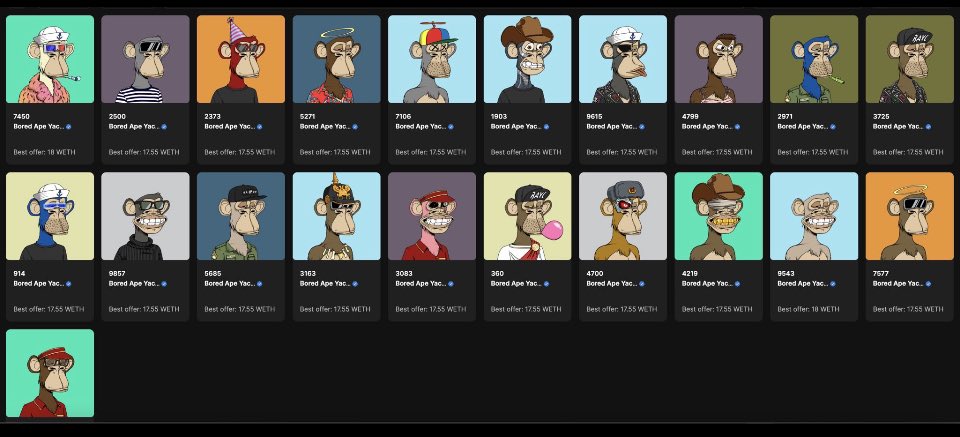The height and width of the screenshot is (437, 960).
Task: Open gold-teeth cowboy ape 4219 image
Action: (x=719, y=216)
